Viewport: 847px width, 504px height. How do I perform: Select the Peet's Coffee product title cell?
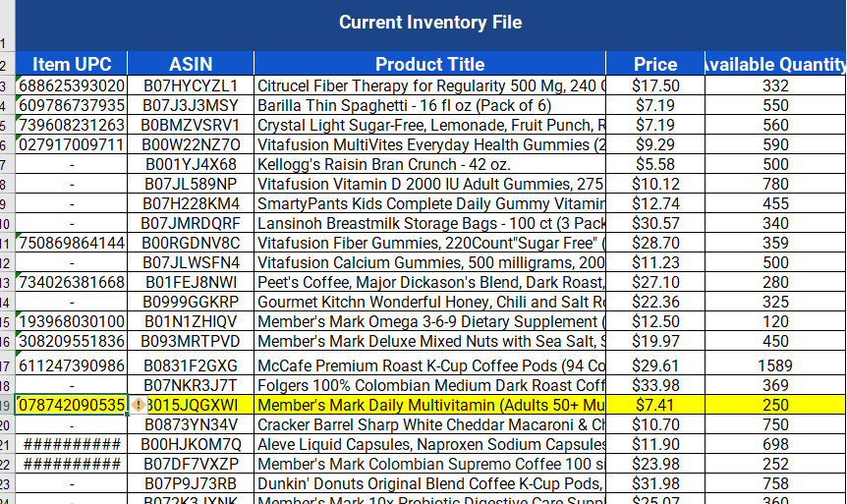[x=430, y=282]
